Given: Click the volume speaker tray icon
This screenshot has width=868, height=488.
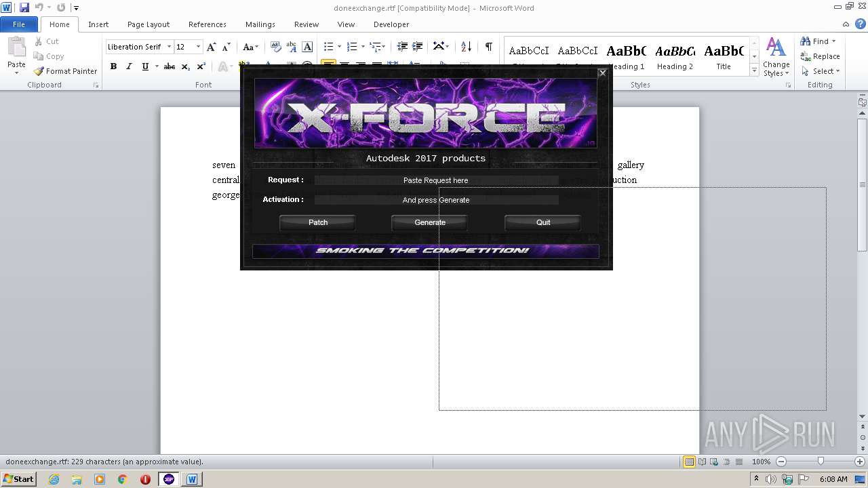Looking at the screenshot, I should point(770,479).
